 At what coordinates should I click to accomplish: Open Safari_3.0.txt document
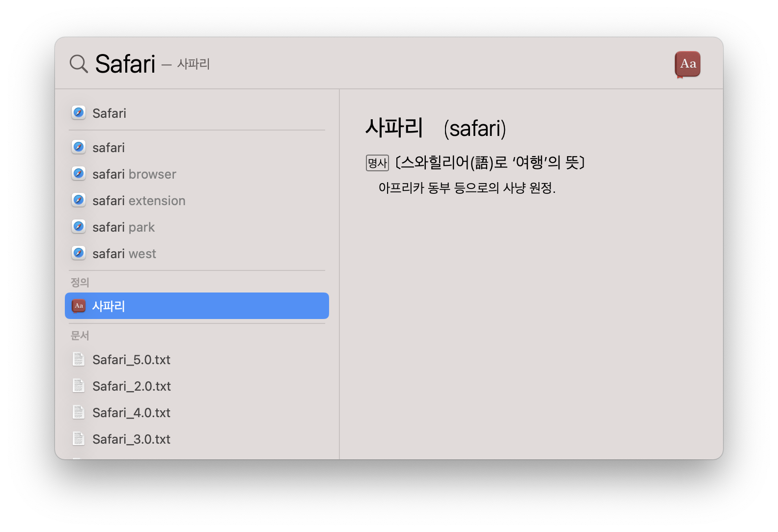(197, 439)
